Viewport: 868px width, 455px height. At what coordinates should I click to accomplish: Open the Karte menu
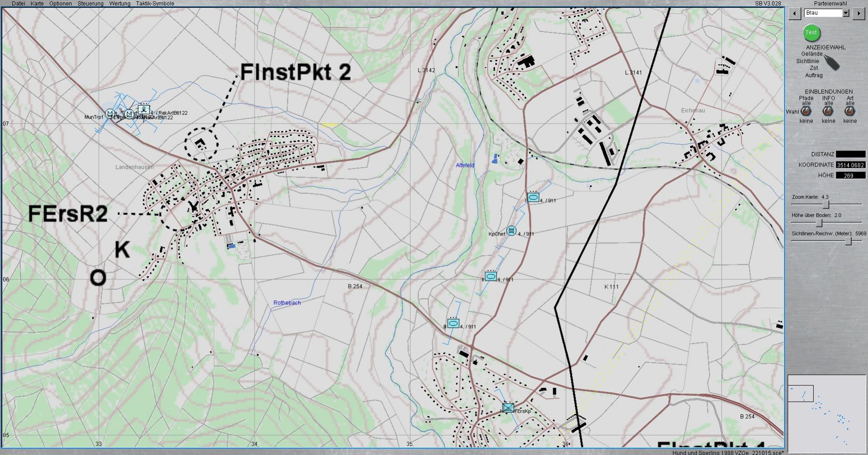[37, 4]
